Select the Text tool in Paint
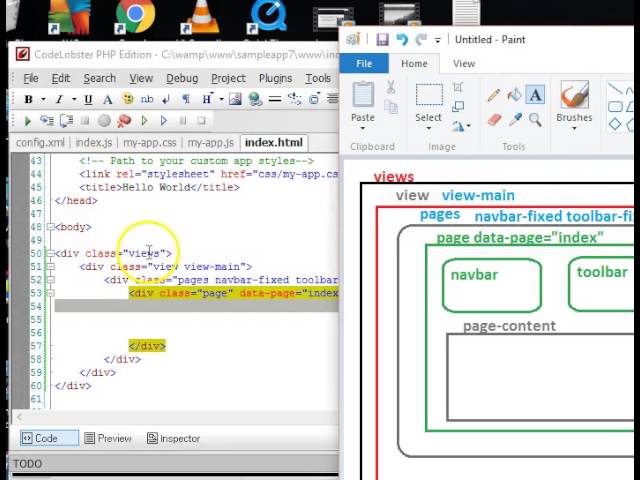 coord(535,95)
